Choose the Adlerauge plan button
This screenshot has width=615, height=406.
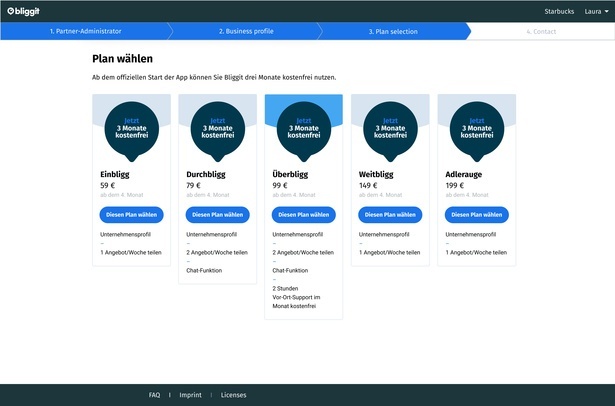coord(476,214)
